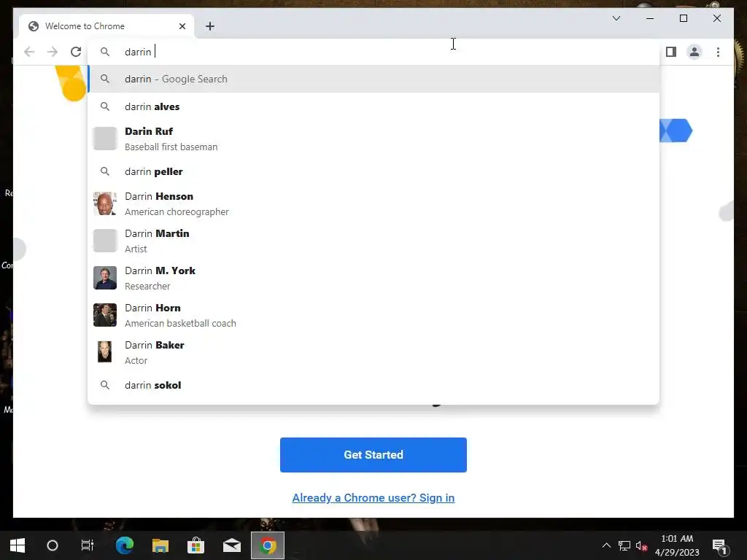Close the Welcome to Chrome tab
Viewport: 747px width, 560px height.
(182, 26)
